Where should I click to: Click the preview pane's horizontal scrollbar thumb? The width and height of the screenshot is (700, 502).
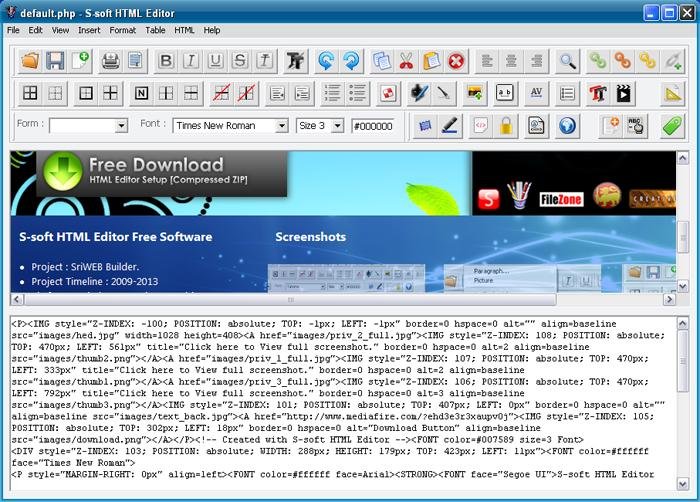point(290,299)
